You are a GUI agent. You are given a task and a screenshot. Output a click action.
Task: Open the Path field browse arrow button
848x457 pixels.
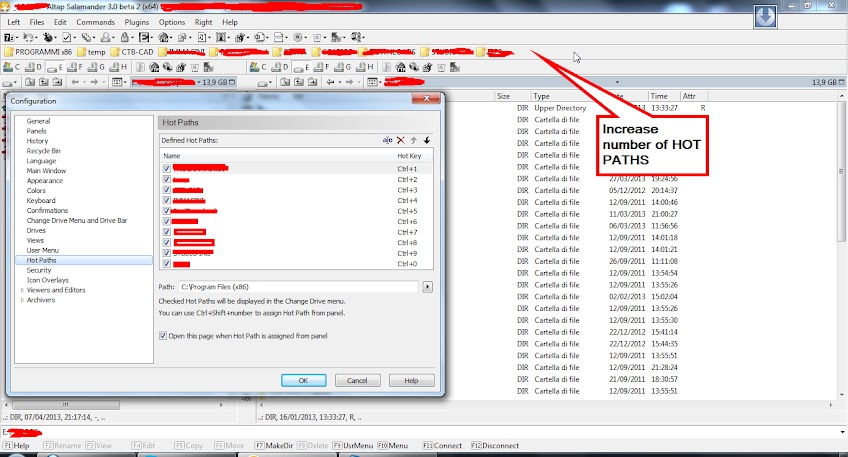(427, 287)
